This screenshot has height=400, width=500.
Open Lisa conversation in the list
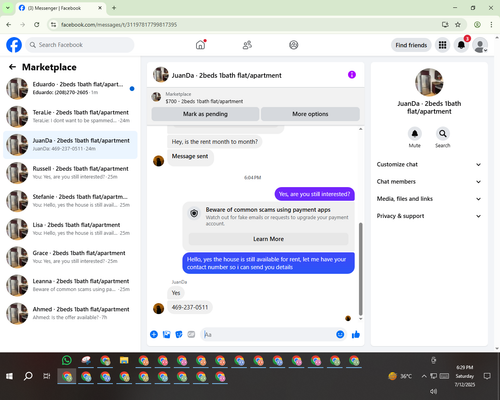[70, 229]
